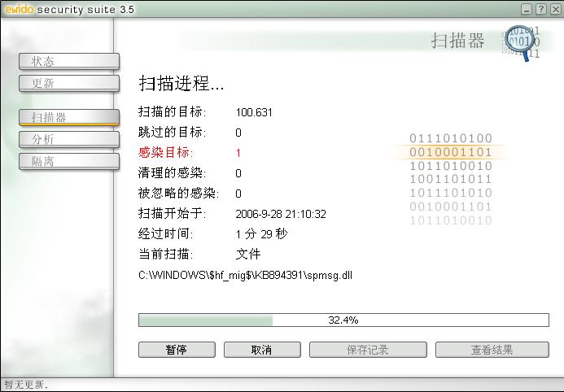This screenshot has height=392, width=564.
Task: Click the 扫描开始于 label
Action: pos(172,213)
